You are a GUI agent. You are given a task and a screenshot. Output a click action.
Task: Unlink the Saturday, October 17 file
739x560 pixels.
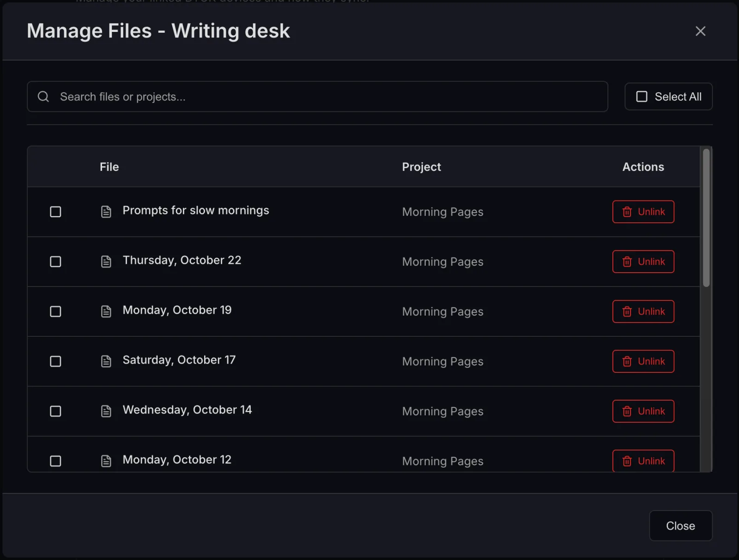pos(643,361)
